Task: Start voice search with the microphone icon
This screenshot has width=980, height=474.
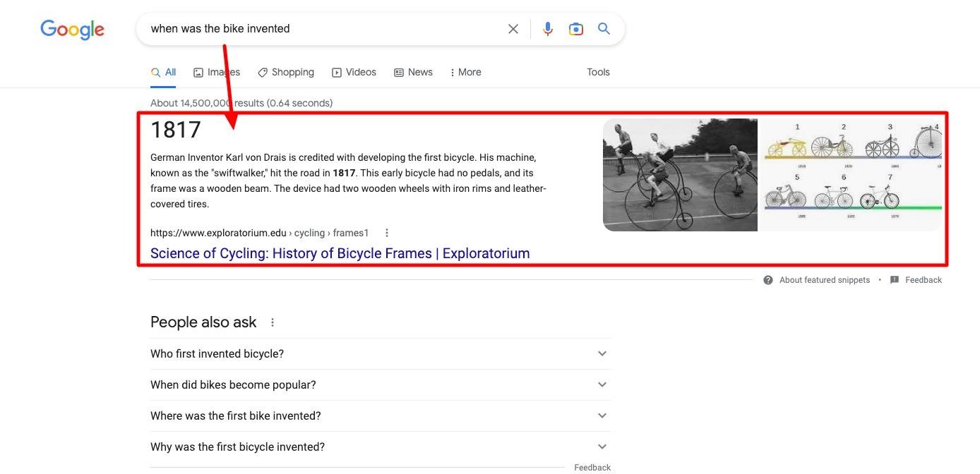Action: (x=547, y=29)
